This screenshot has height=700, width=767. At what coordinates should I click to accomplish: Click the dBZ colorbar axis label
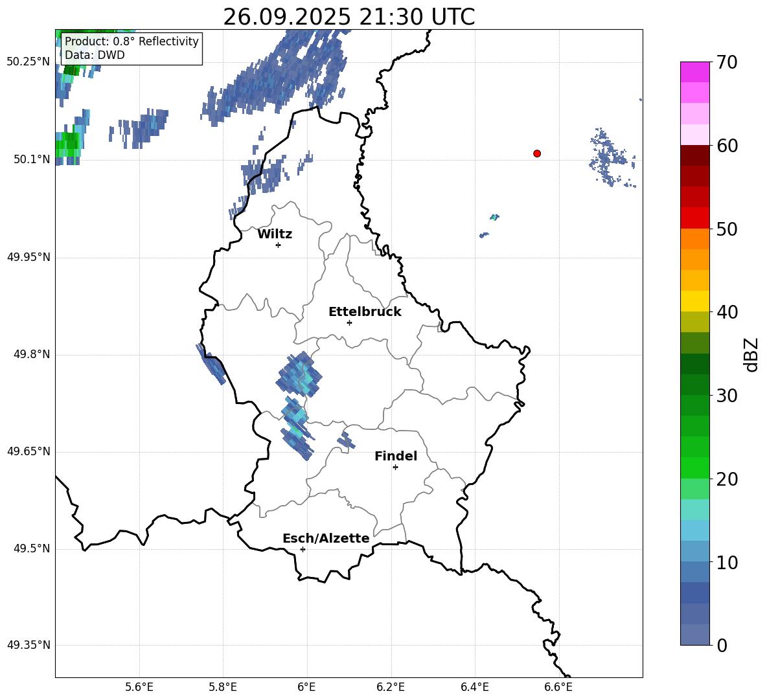tap(752, 354)
